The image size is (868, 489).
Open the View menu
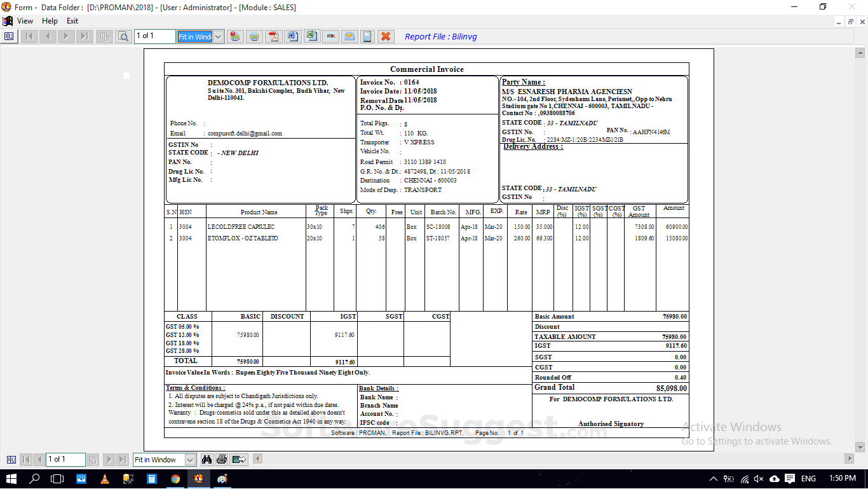tap(25, 20)
